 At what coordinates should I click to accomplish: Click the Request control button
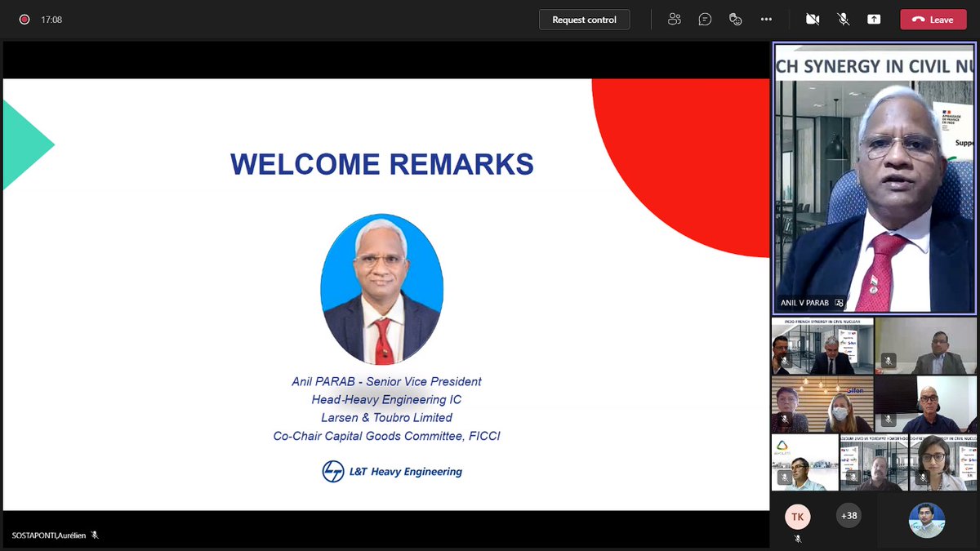pos(584,20)
